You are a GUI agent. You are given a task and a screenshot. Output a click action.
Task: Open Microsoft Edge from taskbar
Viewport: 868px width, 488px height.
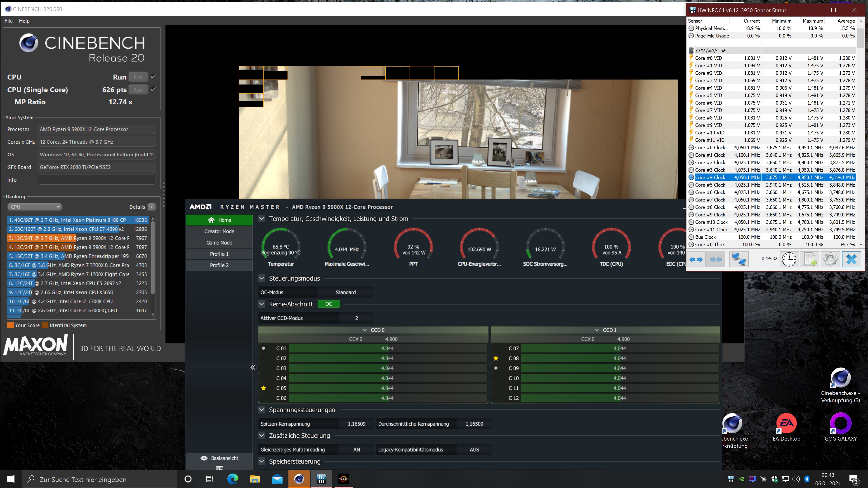(233, 479)
